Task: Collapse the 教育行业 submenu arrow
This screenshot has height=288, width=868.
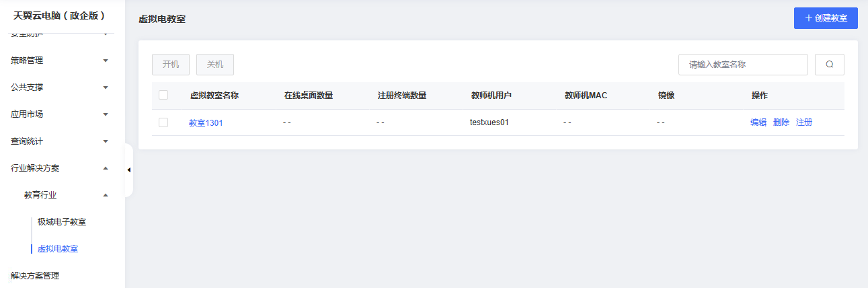Action: coord(106,195)
